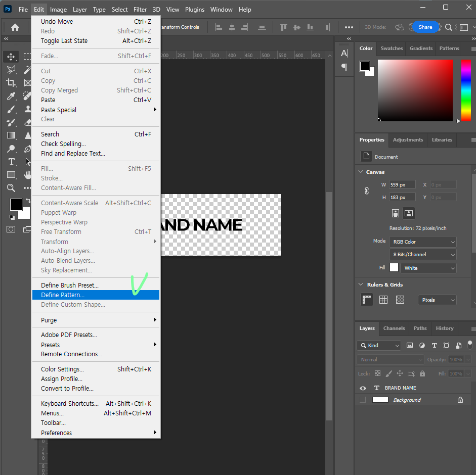This screenshot has width=476, height=475.
Task: Open the three-dots more options
Action: click(x=349, y=27)
